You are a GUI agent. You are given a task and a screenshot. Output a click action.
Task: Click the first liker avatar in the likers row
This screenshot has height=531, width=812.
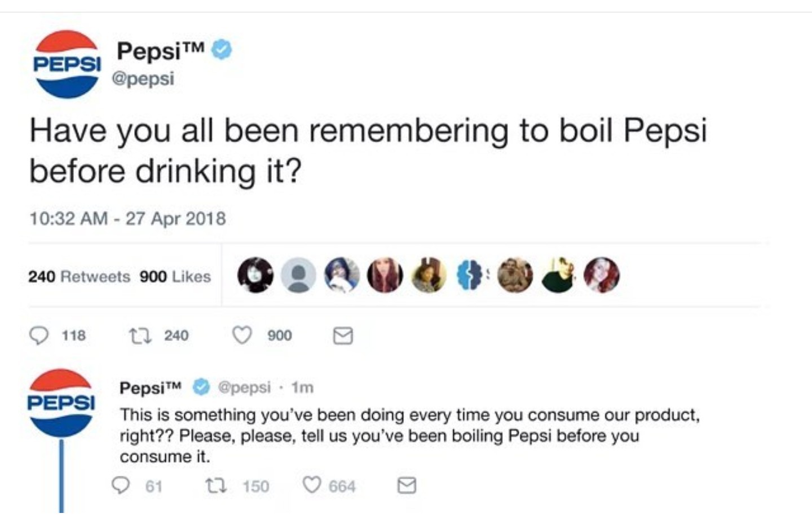[x=256, y=275]
